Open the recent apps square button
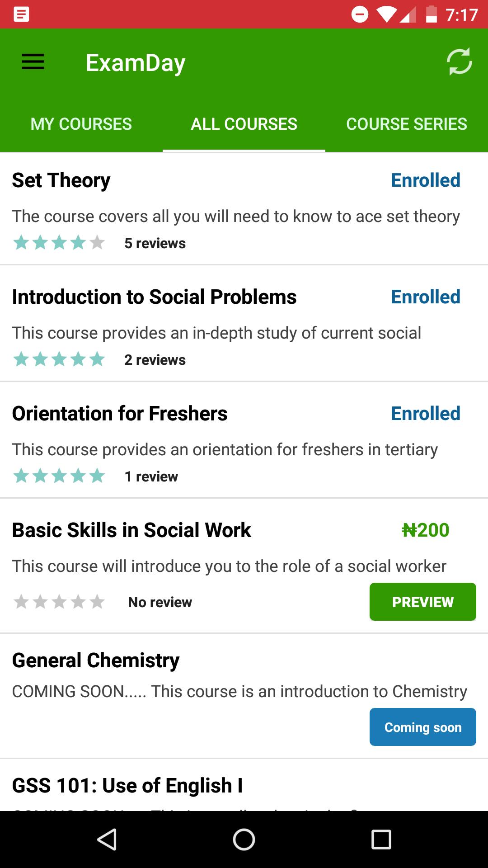 click(x=381, y=840)
